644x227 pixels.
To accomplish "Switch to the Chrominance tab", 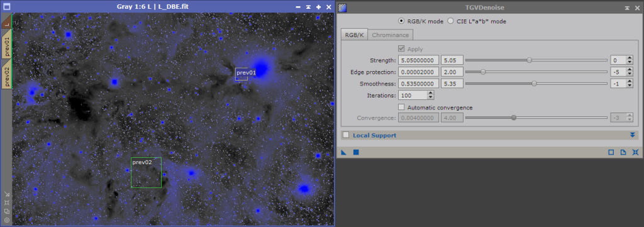I will [x=390, y=35].
